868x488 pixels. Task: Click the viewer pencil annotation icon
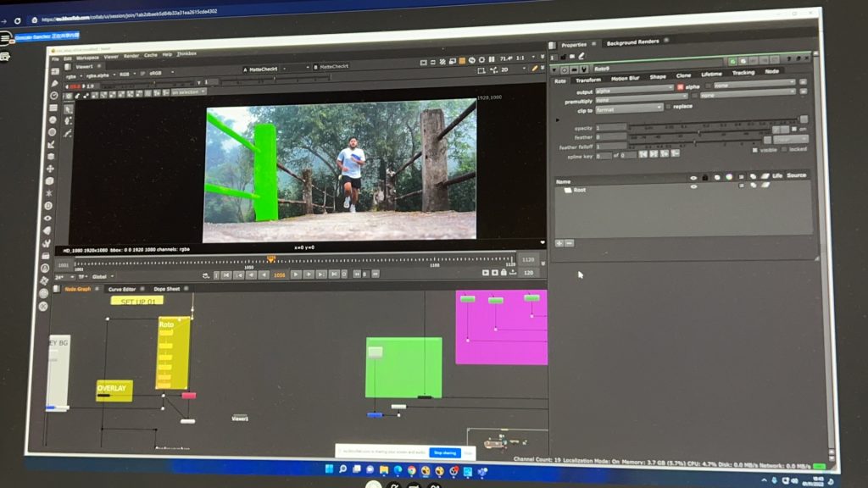(x=534, y=69)
